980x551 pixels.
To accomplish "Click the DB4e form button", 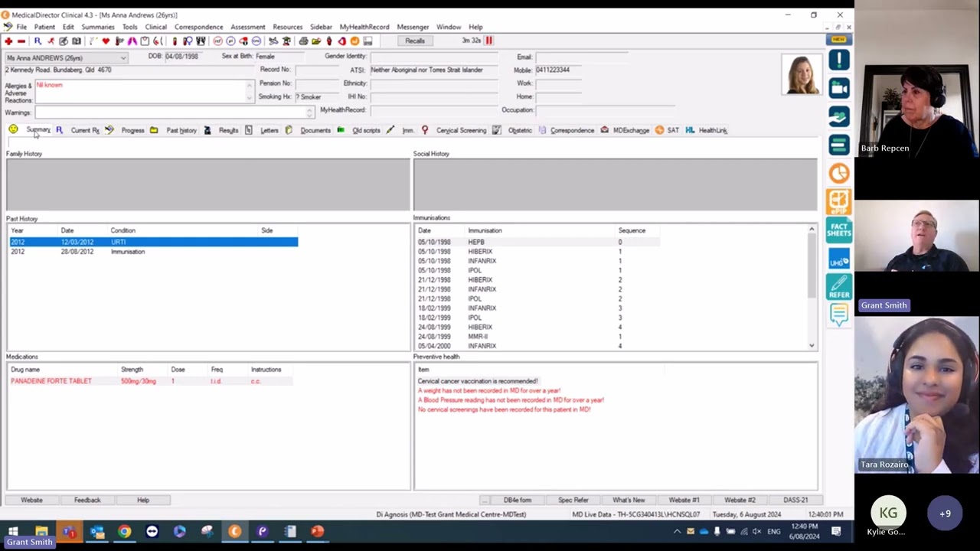I will point(518,500).
